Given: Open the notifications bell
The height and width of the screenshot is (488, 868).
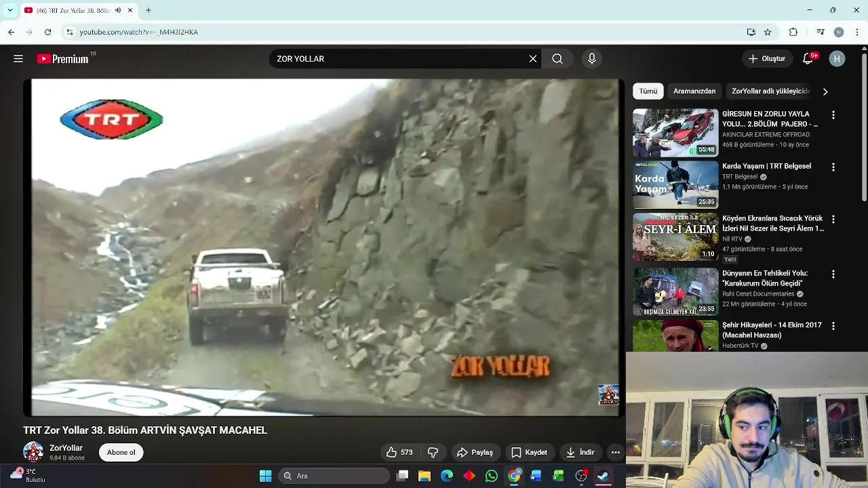Looking at the screenshot, I should coord(808,59).
